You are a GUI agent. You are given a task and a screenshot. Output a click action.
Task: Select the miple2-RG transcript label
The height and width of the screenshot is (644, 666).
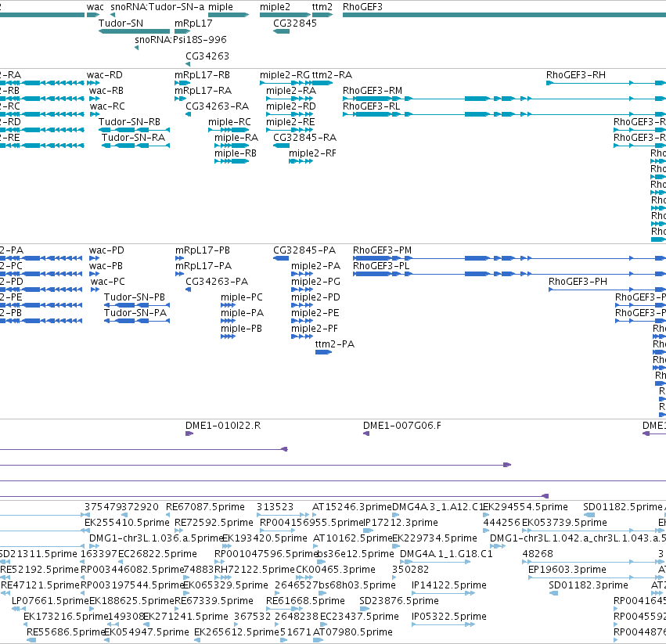point(285,75)
